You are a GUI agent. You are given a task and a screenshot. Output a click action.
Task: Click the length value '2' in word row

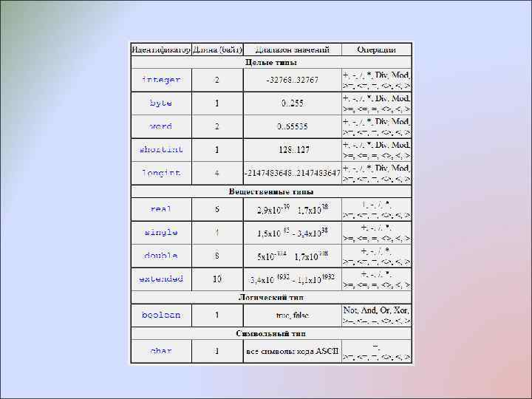[x=217, y=126]
